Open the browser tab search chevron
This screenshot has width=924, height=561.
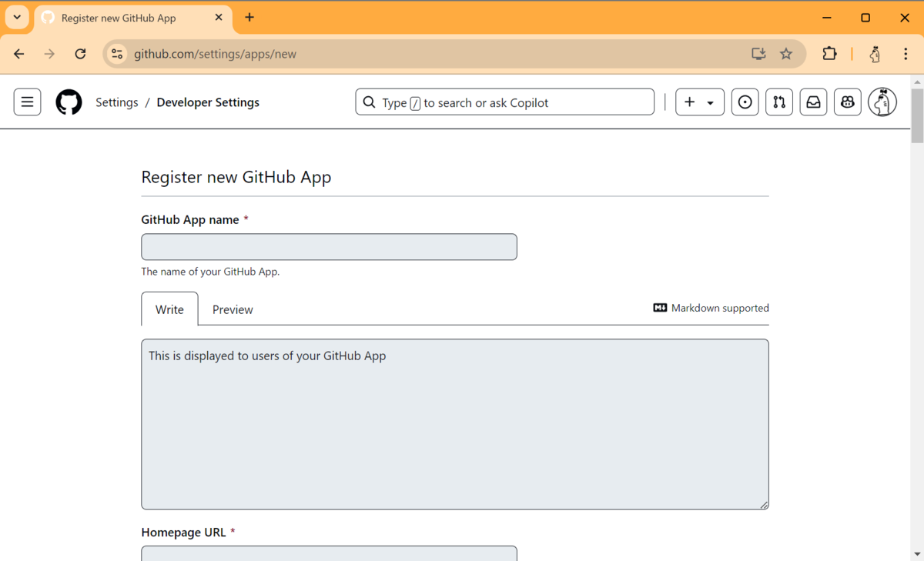pyautogui.click(x=17, y=17)
